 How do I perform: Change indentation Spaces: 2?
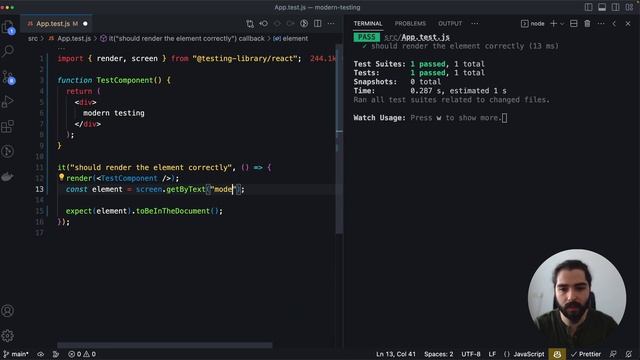coord(438,354)
